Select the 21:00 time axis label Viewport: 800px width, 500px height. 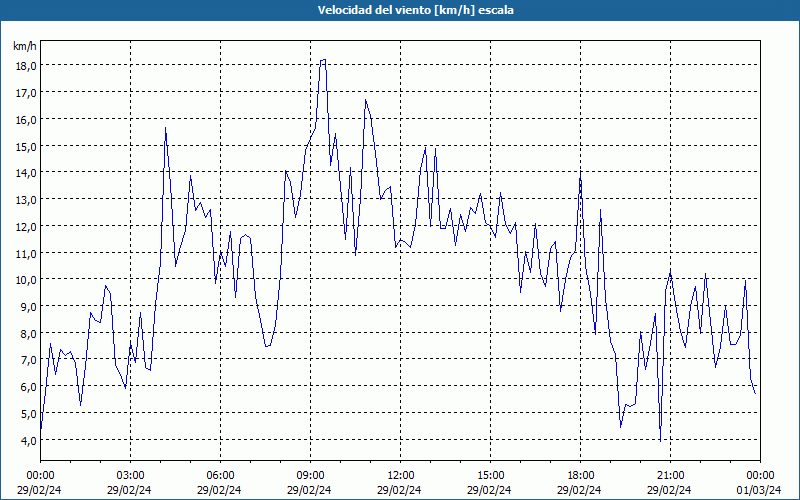(670, 476)
